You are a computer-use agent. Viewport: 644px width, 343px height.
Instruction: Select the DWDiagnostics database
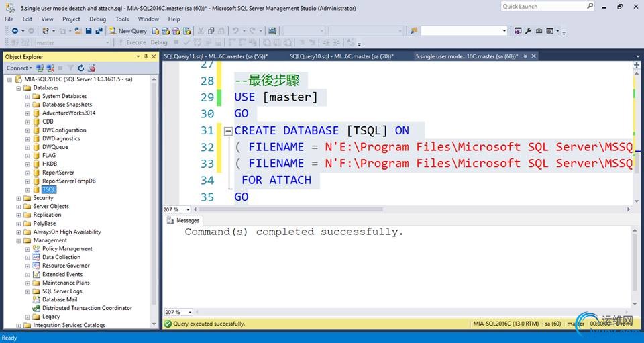[x=61, y=138]
